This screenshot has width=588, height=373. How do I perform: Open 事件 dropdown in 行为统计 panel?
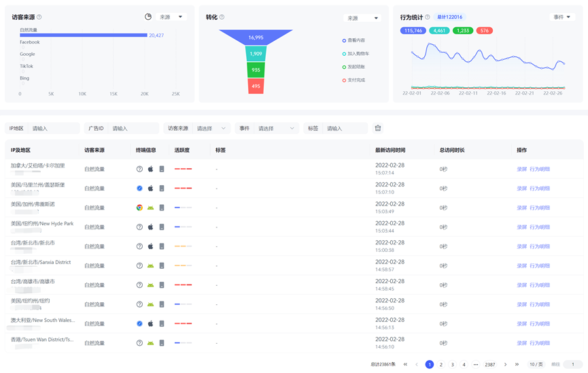tap(562, 17)
